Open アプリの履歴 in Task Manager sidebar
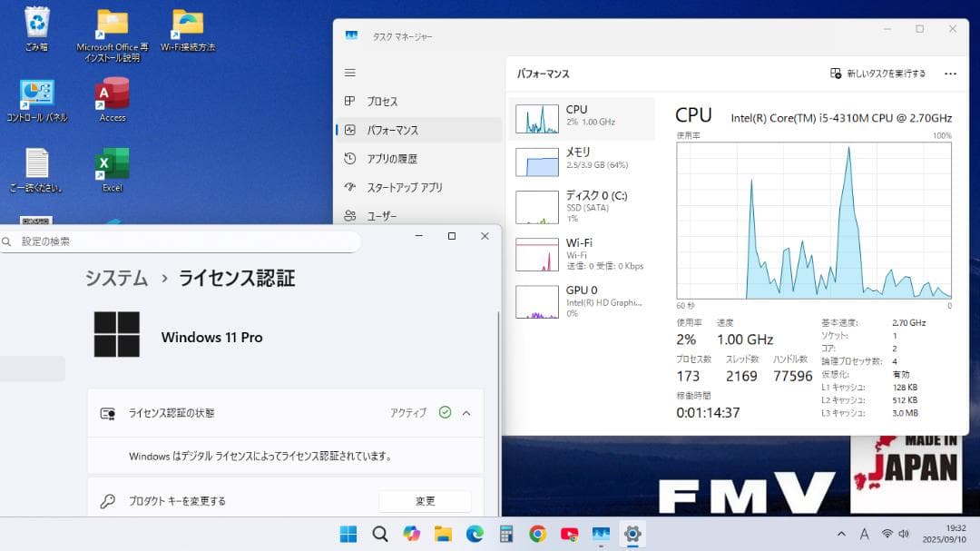The image size is (980, 551). (418, 159)
